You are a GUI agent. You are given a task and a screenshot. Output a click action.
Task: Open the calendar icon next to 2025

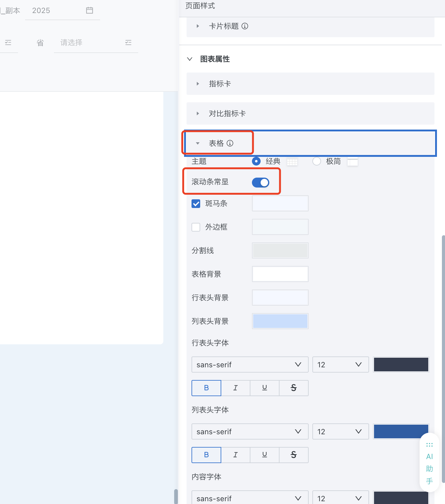click(x=90, y=10)
